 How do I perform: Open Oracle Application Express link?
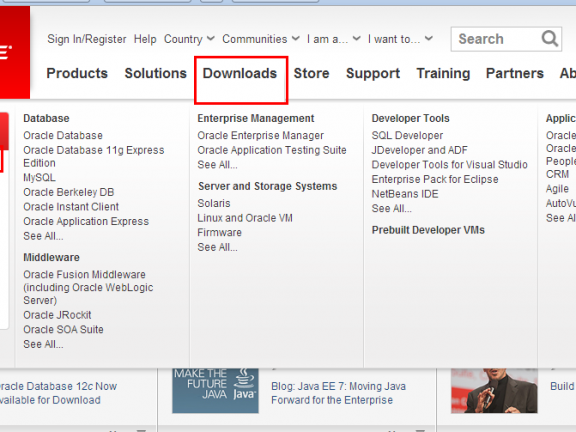pos(86,222)
